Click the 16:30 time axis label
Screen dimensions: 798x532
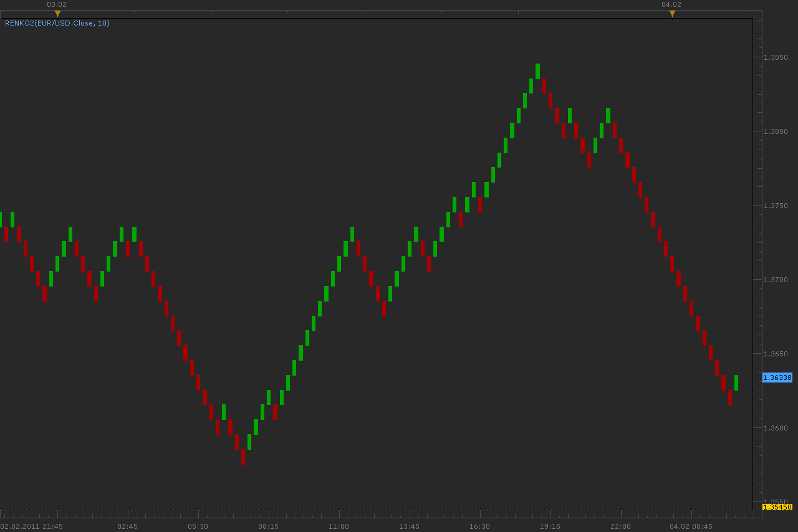(x=479, y=526)
